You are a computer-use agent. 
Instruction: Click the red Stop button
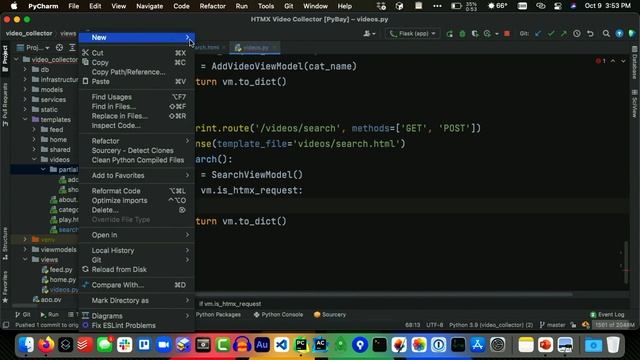tap(507, 34)
